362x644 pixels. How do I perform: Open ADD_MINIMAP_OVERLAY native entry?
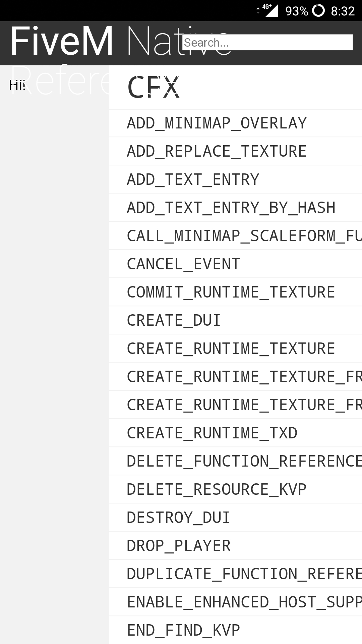(217, 123)
